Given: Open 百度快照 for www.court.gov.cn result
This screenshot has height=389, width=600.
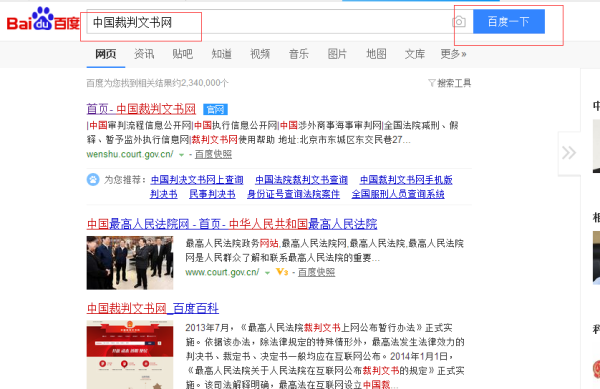Looking at the screenshot, I should (x=316, y=272).
